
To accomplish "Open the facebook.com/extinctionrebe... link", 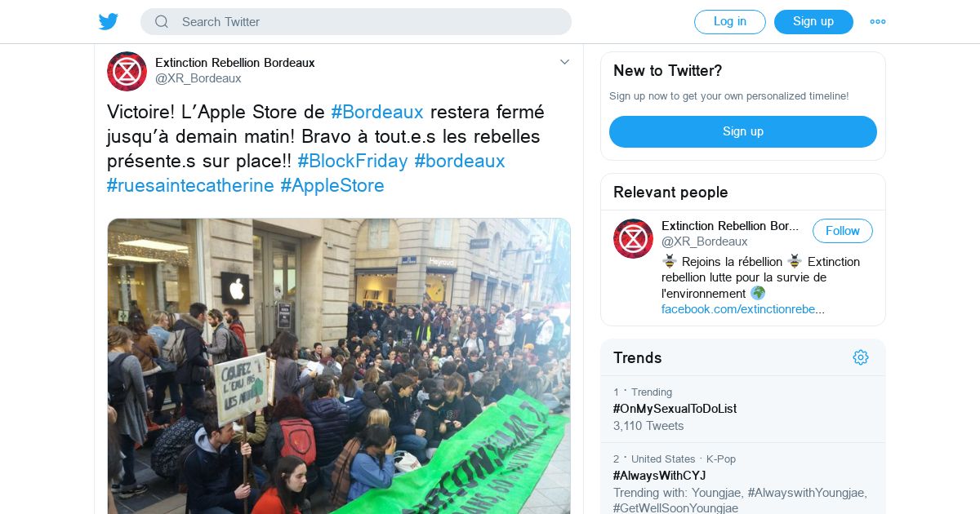I will click(743, 309).
